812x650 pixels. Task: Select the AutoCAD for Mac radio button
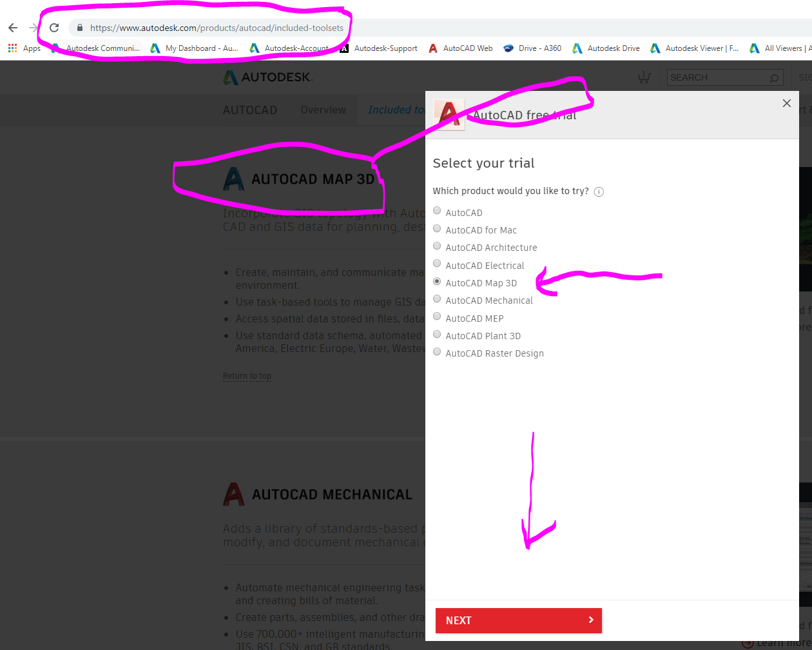437,228
